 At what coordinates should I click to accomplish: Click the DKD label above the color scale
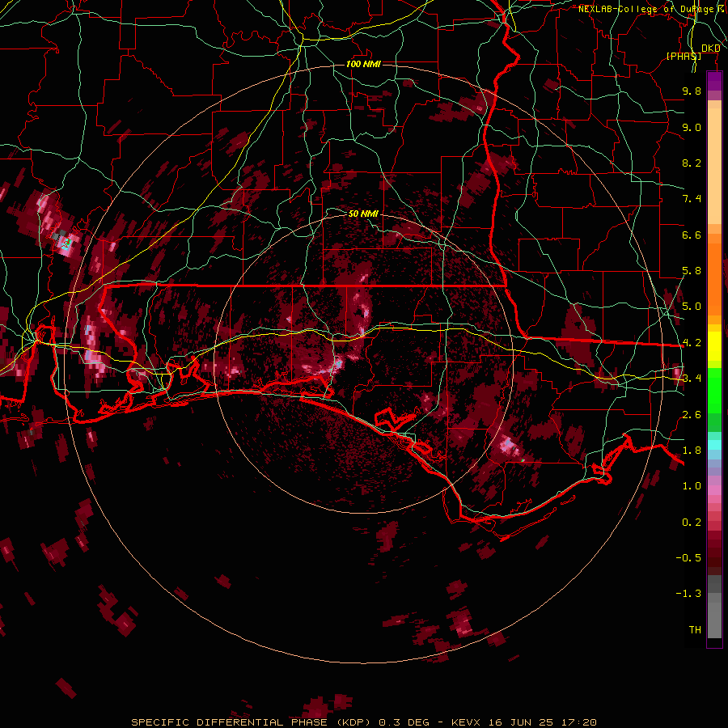click(x=711, y=49)
